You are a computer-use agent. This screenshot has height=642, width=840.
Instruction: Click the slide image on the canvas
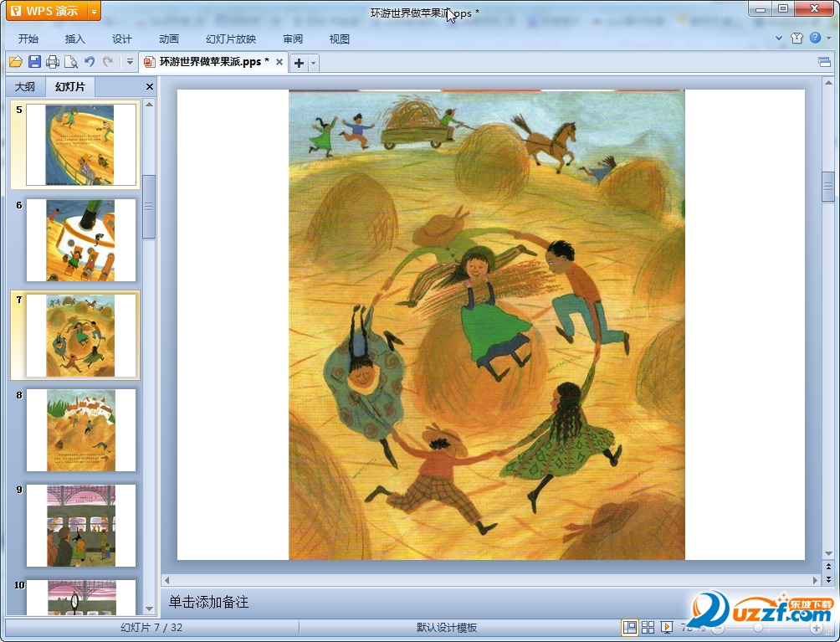coord(486,325)
